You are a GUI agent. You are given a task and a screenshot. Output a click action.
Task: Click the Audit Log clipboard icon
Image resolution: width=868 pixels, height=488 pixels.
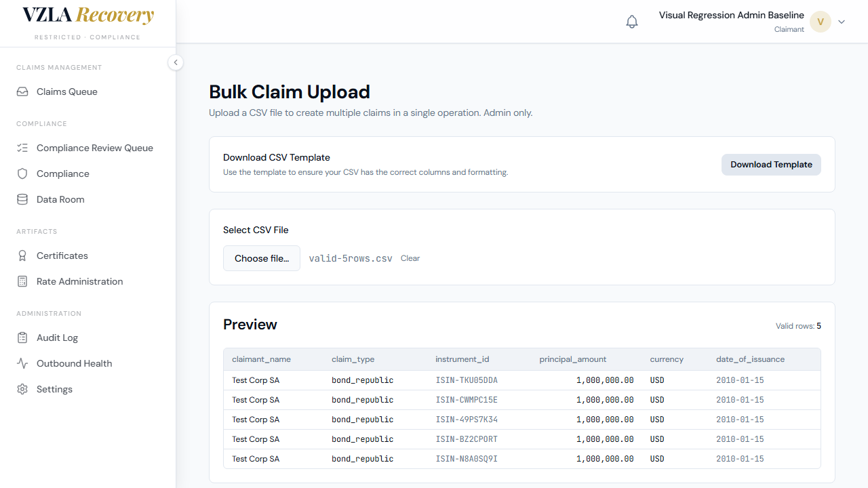coord(22,338)
